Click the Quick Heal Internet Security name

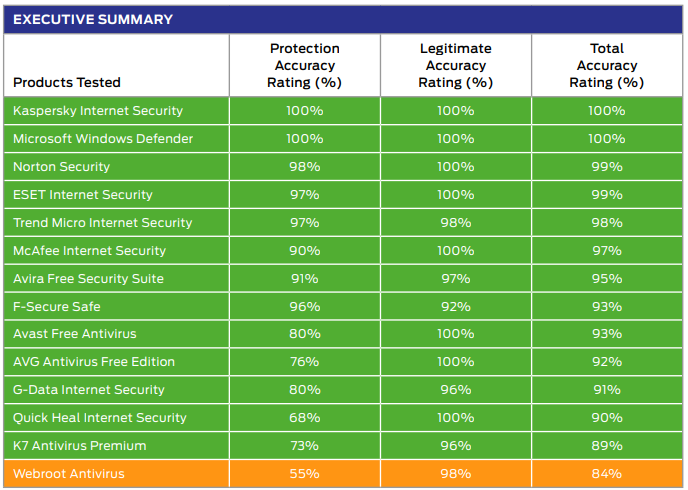tap(100, 417)
